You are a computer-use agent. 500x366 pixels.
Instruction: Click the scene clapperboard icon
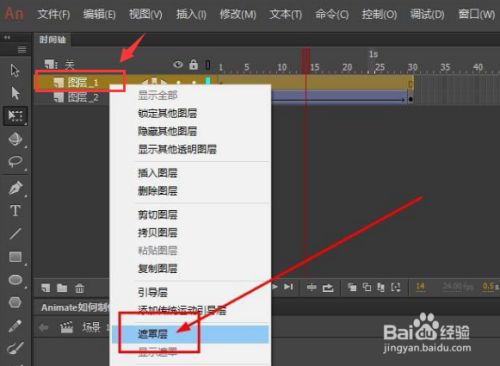67,327
